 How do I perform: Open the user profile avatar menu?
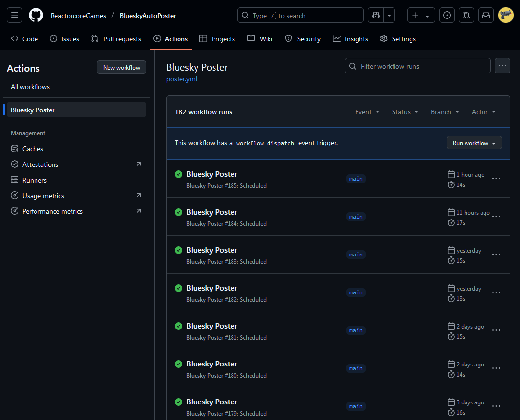(x=506, y=15)
